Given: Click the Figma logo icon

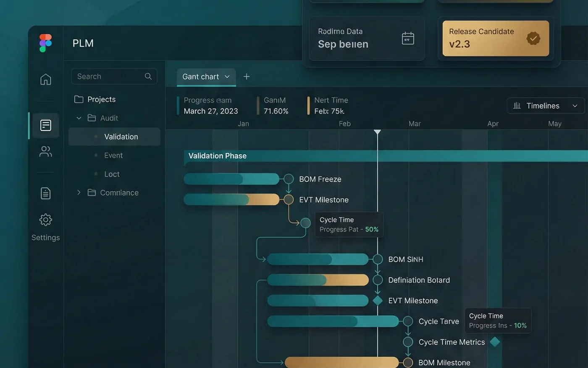Looking at the screenshot, I should (x=45, y=42).
